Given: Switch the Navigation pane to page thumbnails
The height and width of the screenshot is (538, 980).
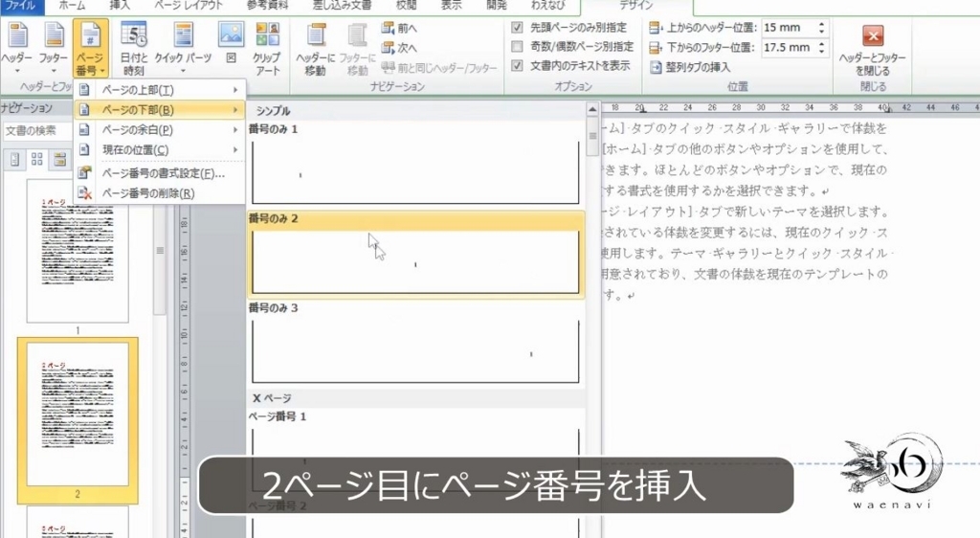Looking at the screenshot, I should coord(37,159).
